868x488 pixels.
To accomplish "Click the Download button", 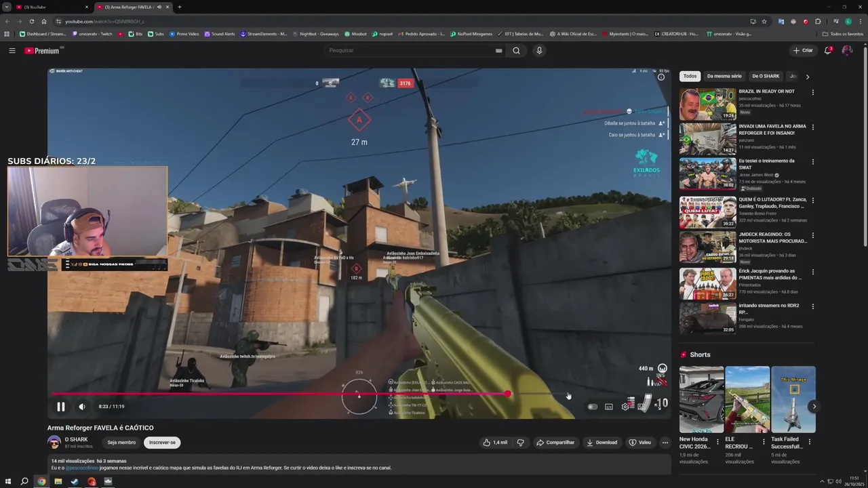I will point(602,443).
